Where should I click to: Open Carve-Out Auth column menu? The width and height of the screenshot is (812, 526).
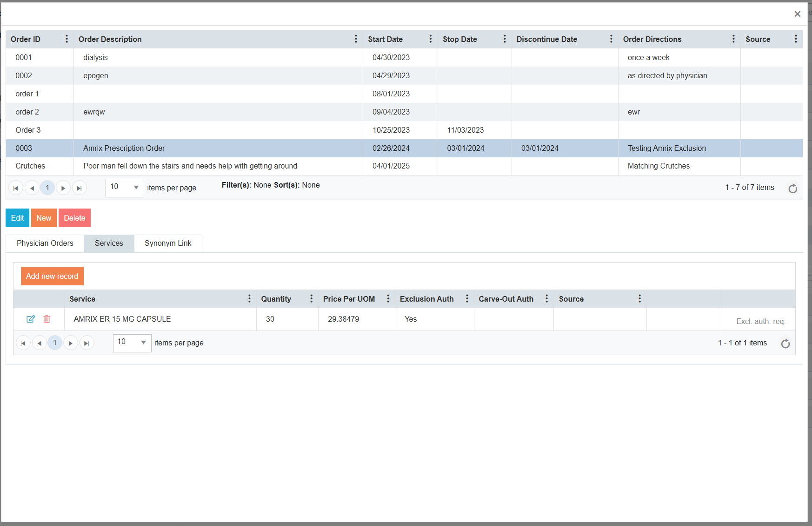tap(547, 299)
